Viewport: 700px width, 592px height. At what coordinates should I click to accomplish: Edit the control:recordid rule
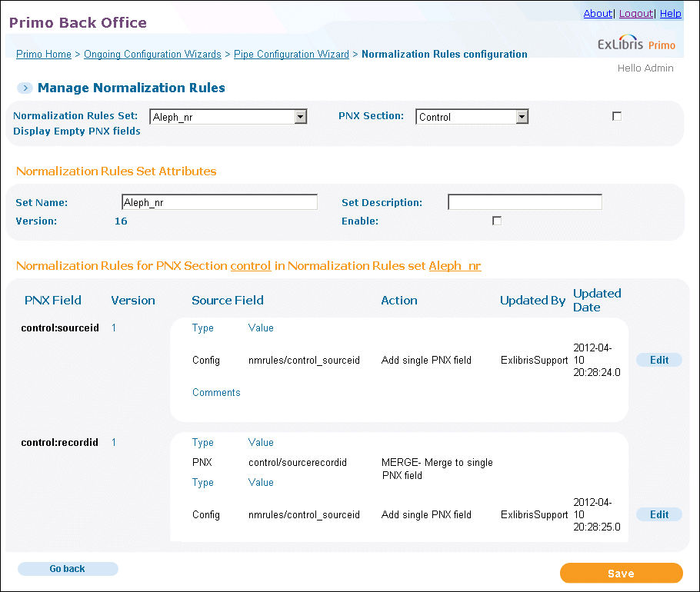click(659, 514)
